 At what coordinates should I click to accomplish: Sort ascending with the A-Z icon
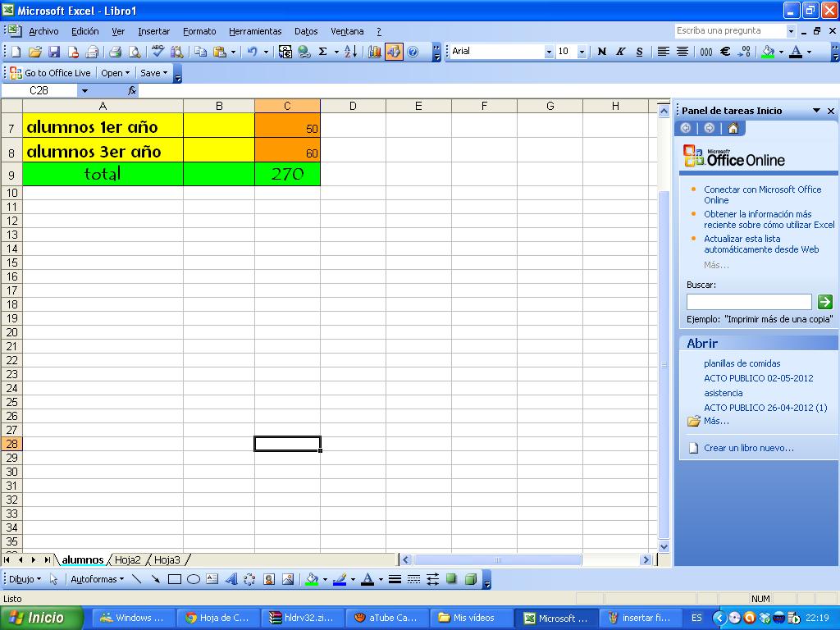pos(350,52)
